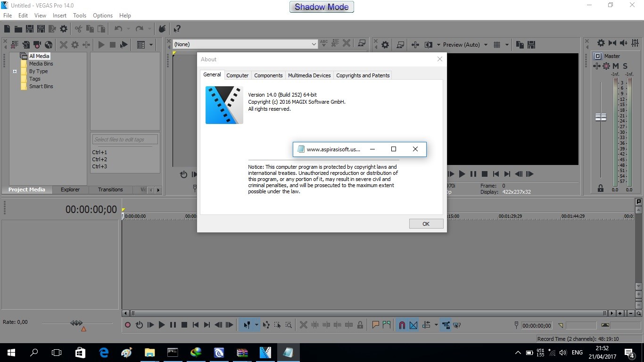
Task: Open the Insert menu
Action: pos(59,16)
